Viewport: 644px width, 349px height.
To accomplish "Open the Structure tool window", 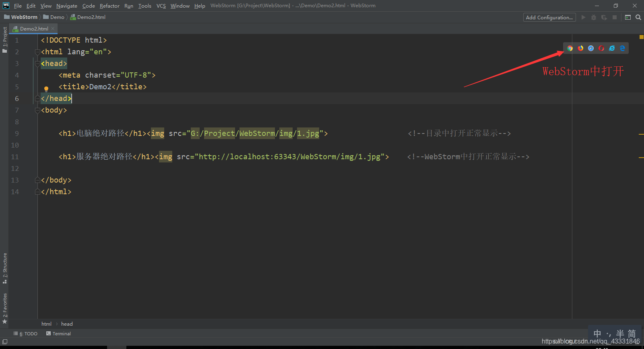I will 4,268.
